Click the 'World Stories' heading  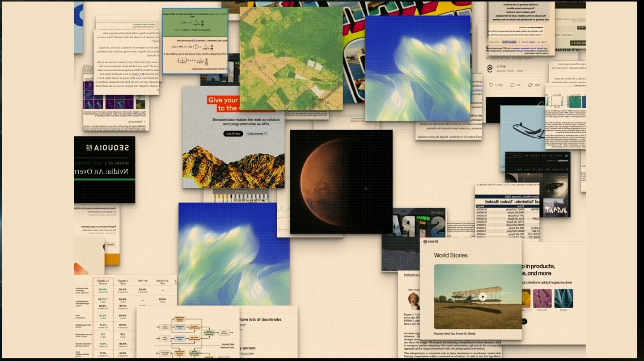451,255
